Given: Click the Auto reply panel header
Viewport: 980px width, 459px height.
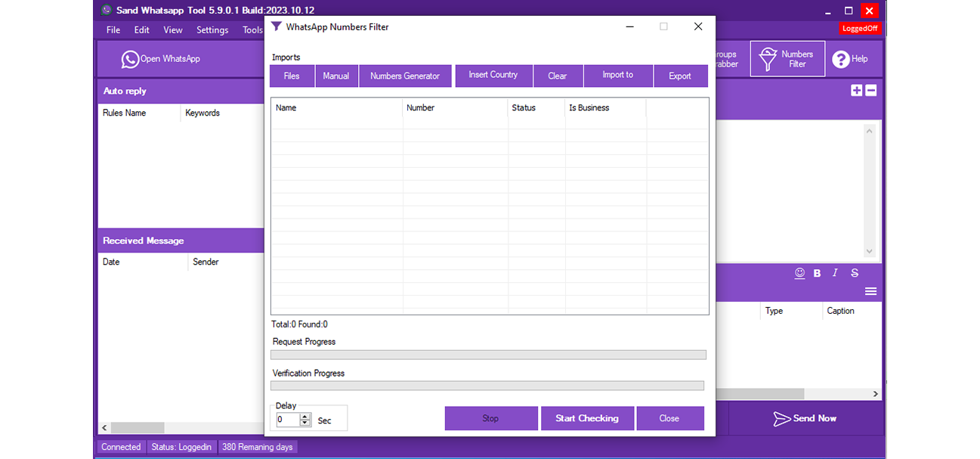Looking at the screenshot, I should click(x=181, y=91).
